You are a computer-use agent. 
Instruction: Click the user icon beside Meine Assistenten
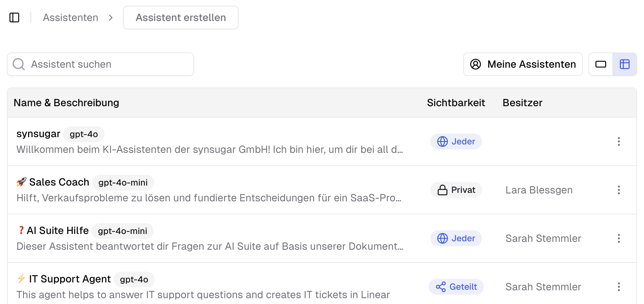click(476, 64)
